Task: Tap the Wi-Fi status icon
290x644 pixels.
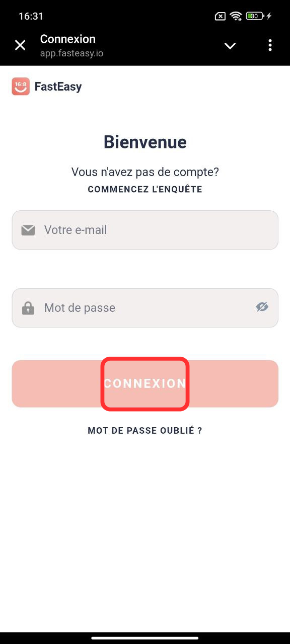Action: point(236,16)
